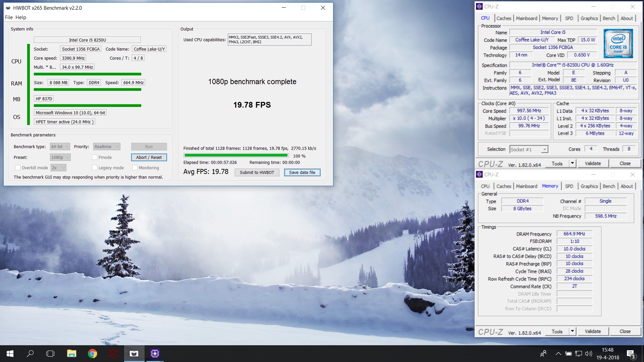Image resolution: width=644 pixels, height=362 pixels.
Task: Open Windows Start menu
Action: point(10,354)
